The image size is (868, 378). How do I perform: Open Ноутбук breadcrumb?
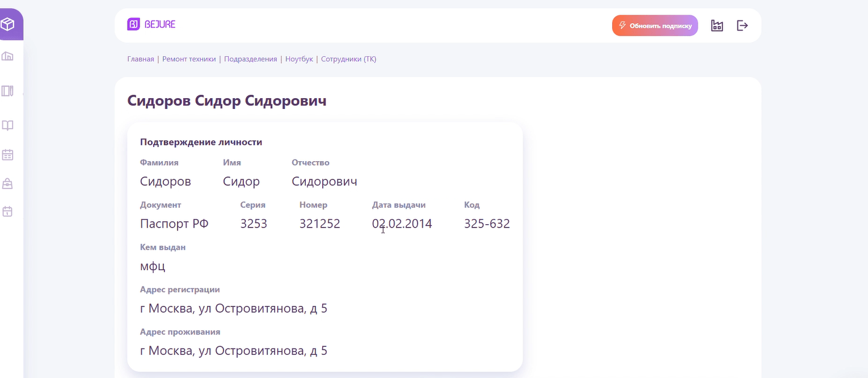[299, 59]
